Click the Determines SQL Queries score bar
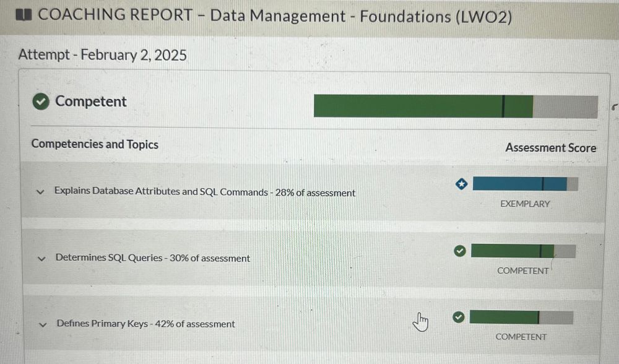 pyautogui.click(x=523, y=251)
